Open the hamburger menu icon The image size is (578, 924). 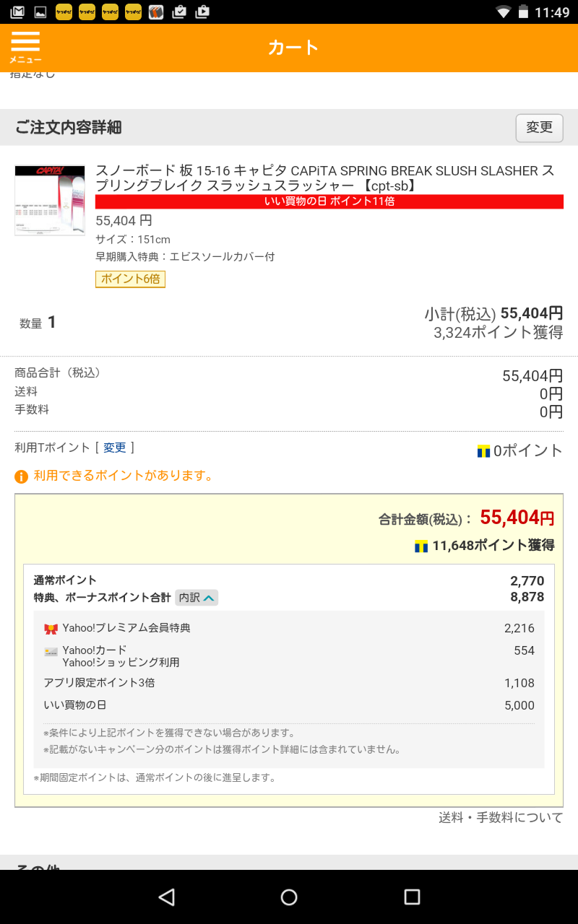point(25,47)
